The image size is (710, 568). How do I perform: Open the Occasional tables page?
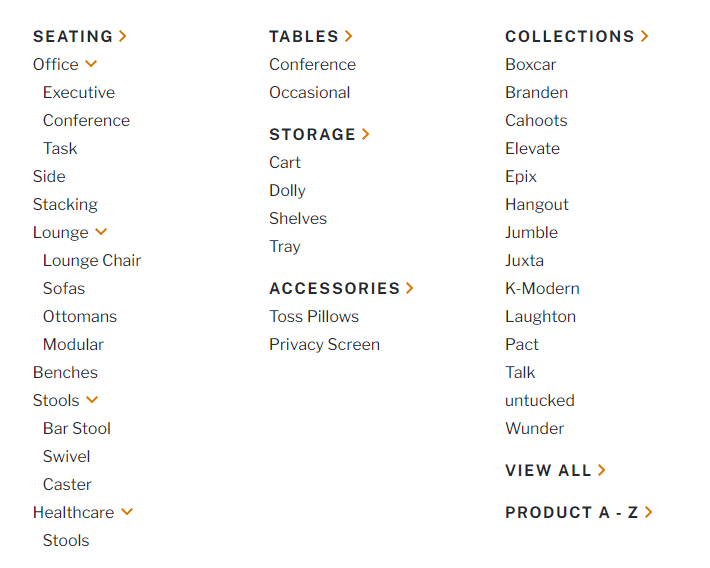(310, 92)
